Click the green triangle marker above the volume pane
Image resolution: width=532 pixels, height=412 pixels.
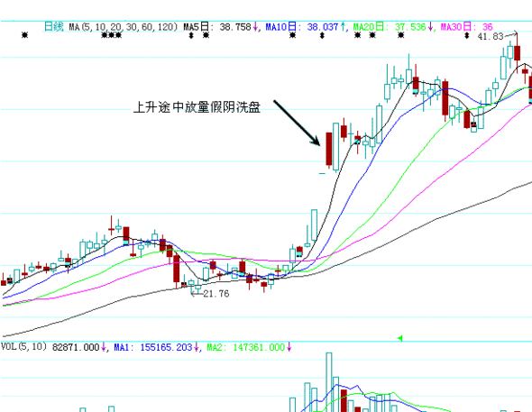(400, 338)
